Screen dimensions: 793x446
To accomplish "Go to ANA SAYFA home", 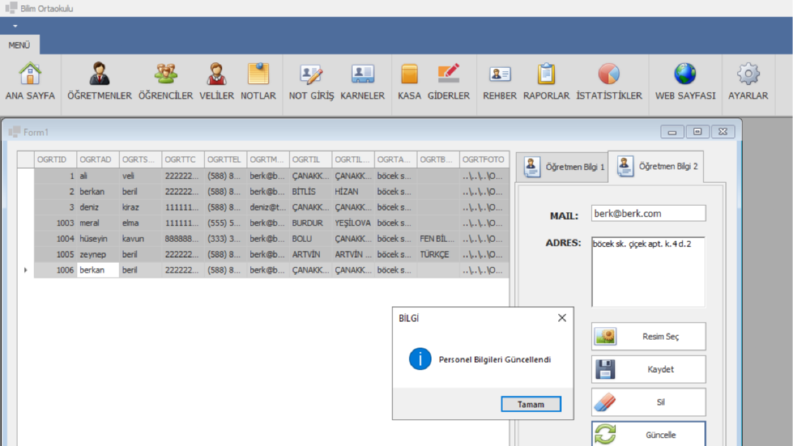I will tap(30, 81).
